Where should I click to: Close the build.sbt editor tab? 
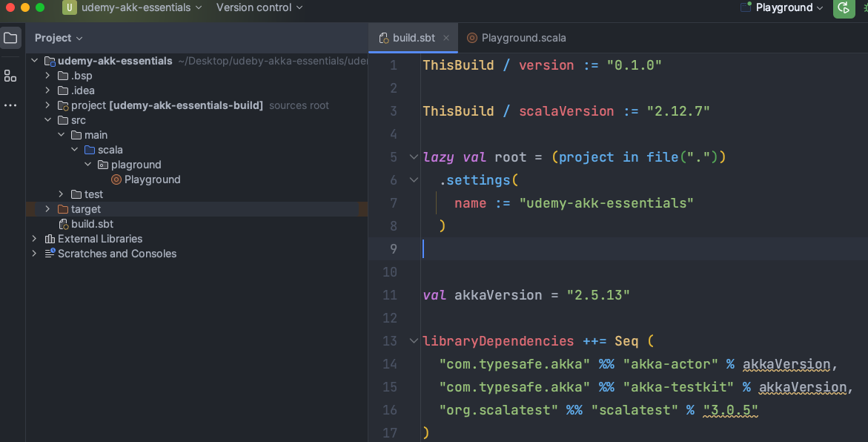click(x=446, y=39)
